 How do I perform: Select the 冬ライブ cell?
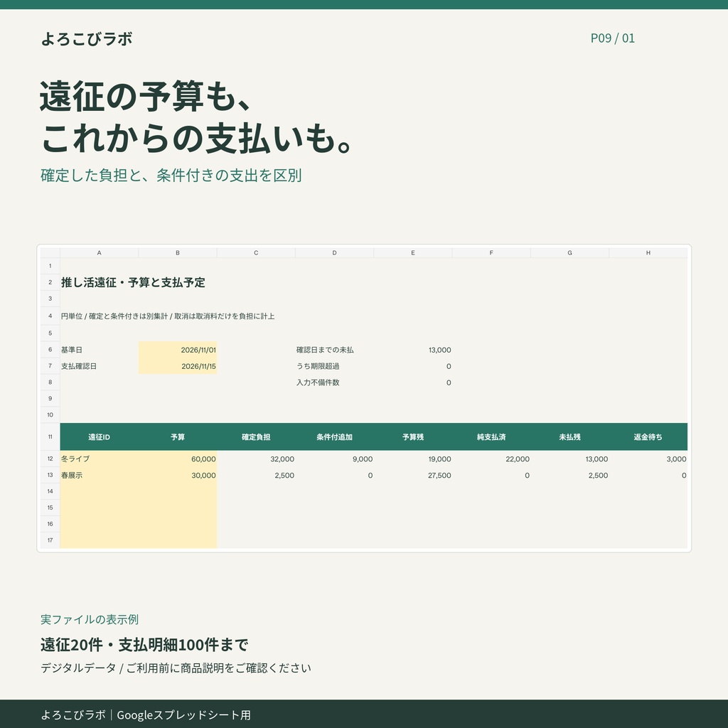pos(99,459)
